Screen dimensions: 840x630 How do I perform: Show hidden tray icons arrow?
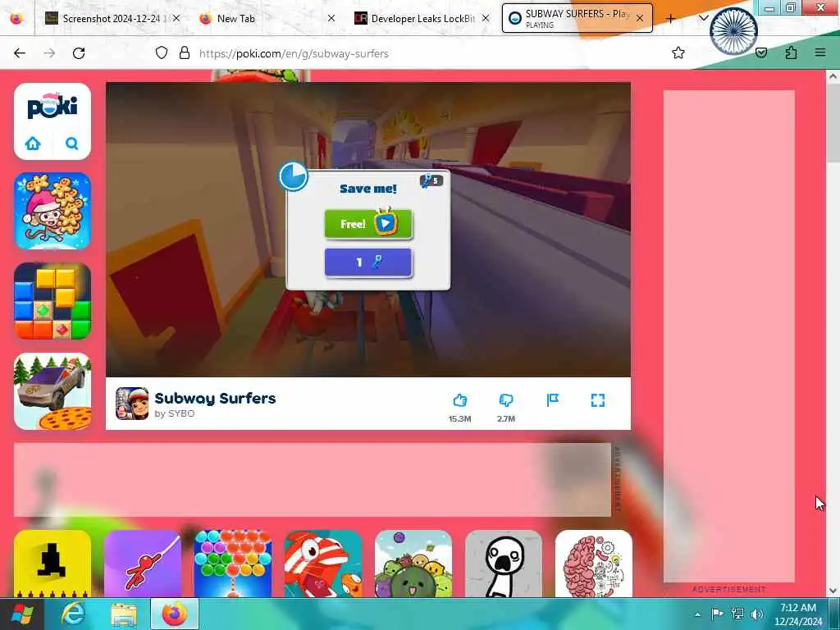click(697, 614)
